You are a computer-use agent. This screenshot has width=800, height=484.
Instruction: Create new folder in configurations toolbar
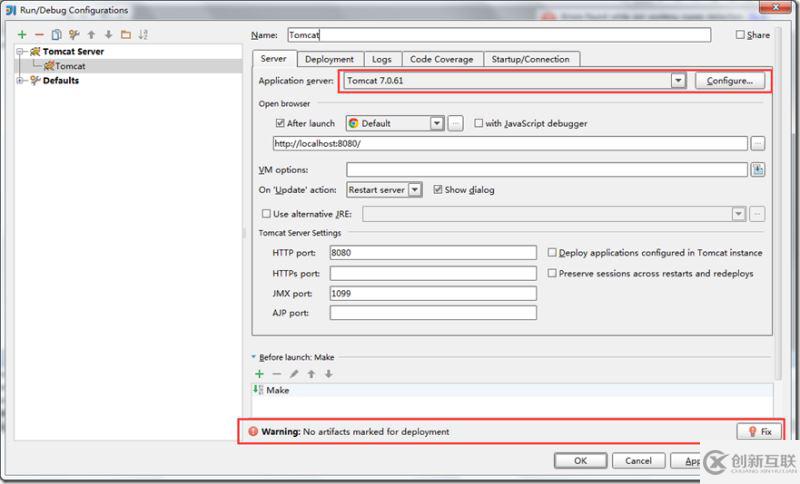coord(126,34)
